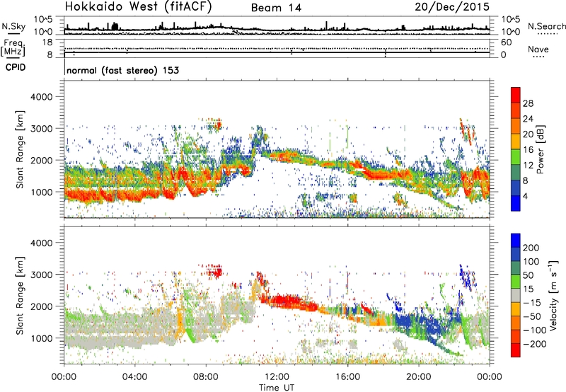Click the '18' tick on the frequency axis

pos(47,42)
